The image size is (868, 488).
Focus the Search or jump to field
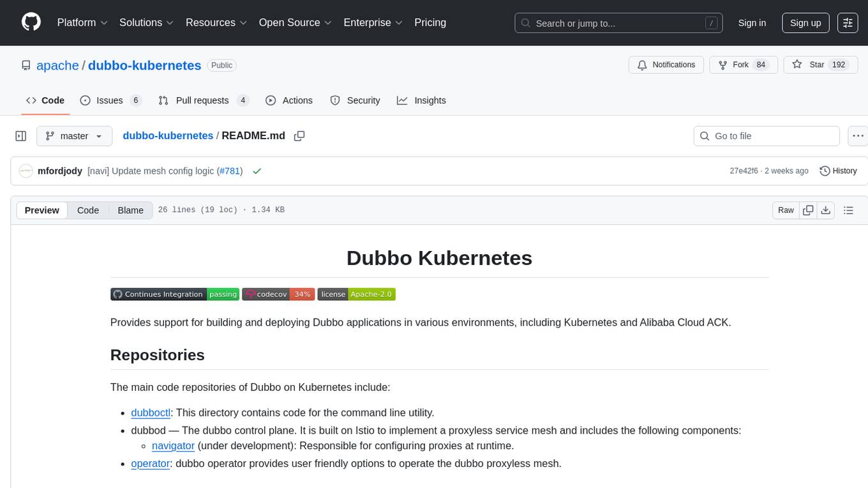618,23
